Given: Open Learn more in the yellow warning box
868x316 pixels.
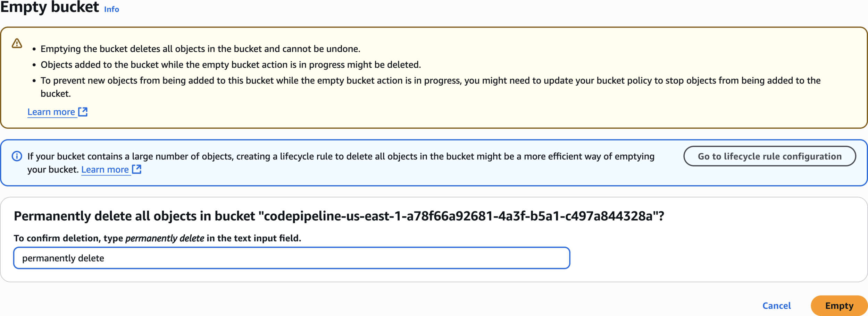Looking at the screenshot, I should pos(51,112).
